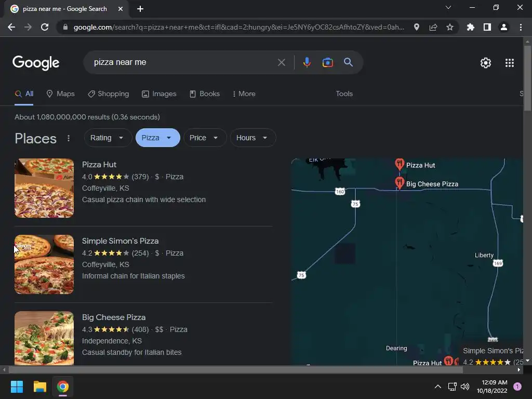
Task: Open Simple Simon's Pizza listing
Action: tap(120, 241)
